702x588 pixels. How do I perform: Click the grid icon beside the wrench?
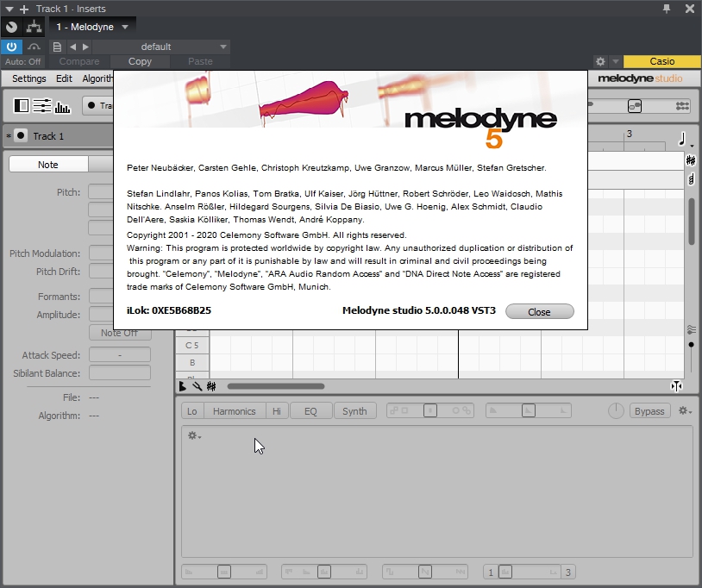tap(211, 386)
